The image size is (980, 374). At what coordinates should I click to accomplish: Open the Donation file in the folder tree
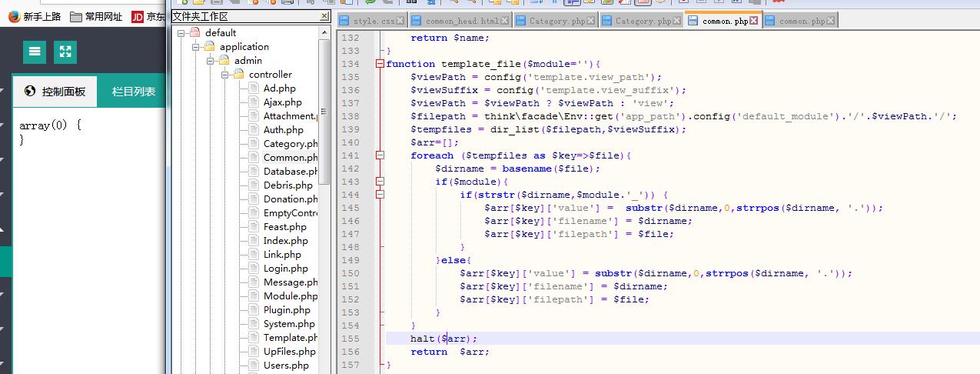coord(290,199)
